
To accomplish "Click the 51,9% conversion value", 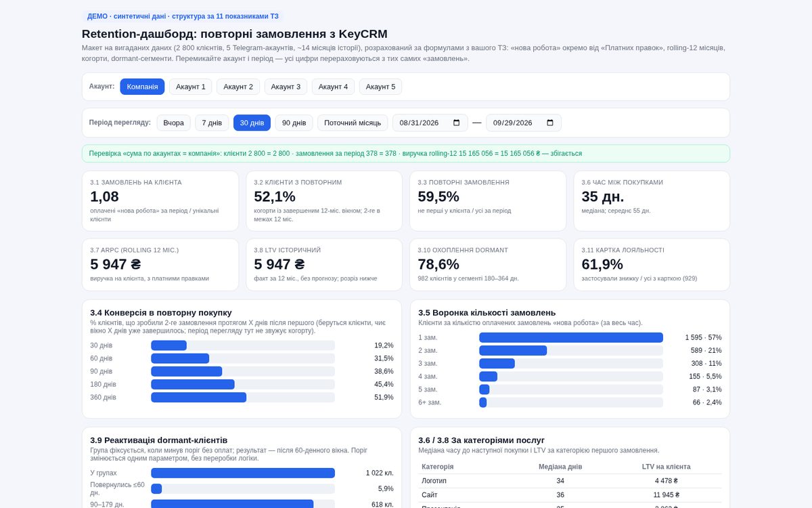I will tap(384, 397).
